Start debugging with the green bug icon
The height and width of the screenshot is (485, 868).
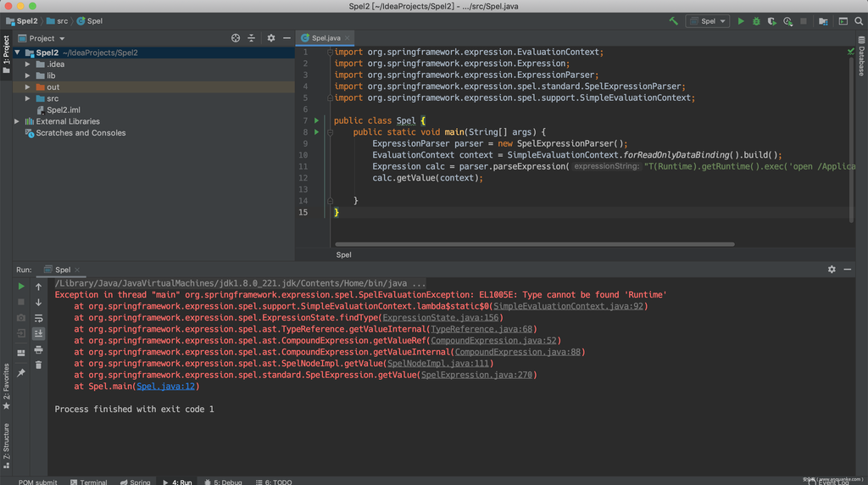tap(756, 21)
